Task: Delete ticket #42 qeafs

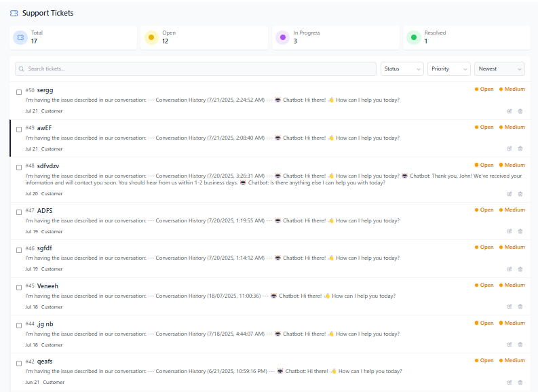Action: tap(520, 383)
